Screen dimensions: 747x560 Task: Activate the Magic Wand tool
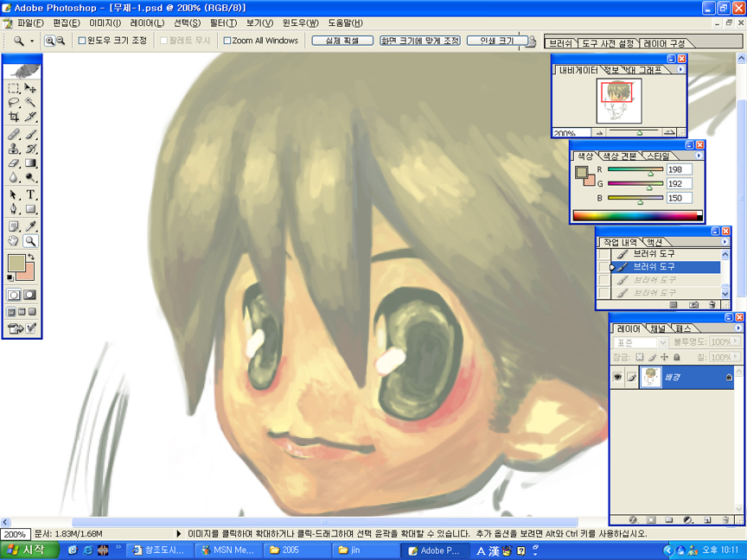[x=30, y=102]
